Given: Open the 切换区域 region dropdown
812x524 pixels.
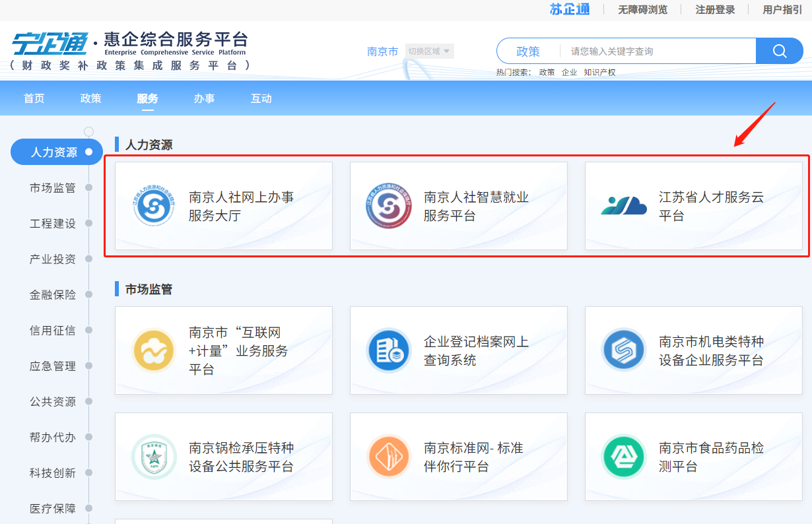Looking at the screenshot, I should pos(429,51).
